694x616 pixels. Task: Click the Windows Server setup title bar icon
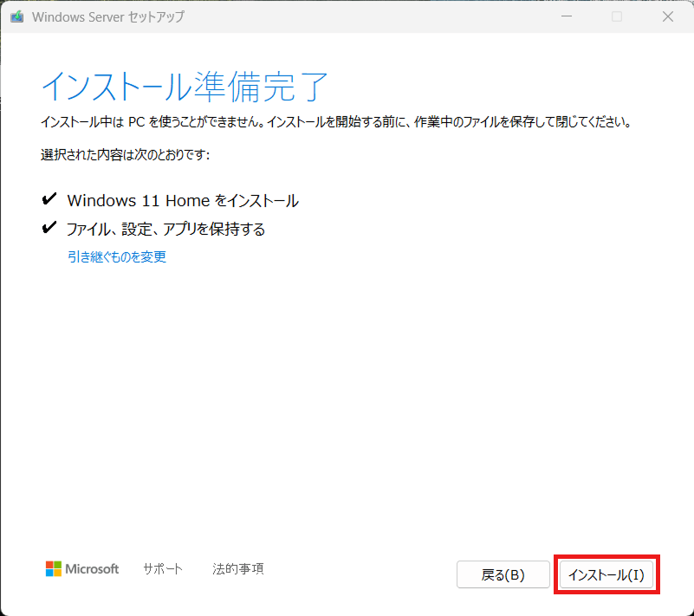(x=17, y=16)
